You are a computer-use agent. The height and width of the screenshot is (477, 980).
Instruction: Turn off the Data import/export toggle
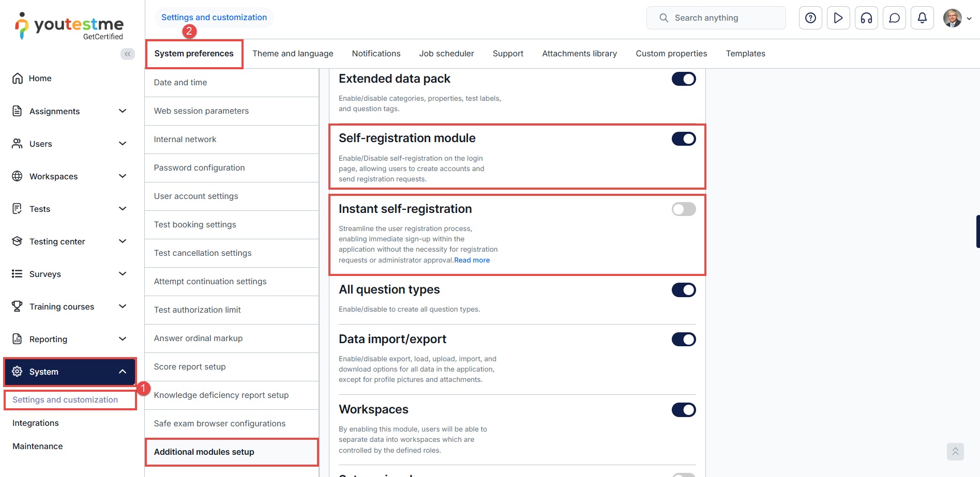tap(683, 340)
